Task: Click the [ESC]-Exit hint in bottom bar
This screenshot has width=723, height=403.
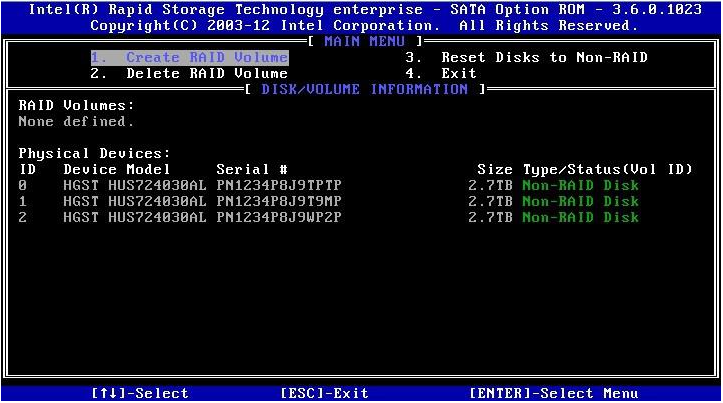Action: click(324, 394)
